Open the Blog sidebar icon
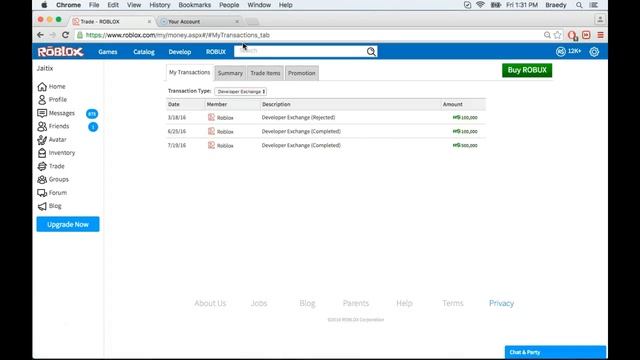This screenshot has height=360, width=640. point(42,206)
